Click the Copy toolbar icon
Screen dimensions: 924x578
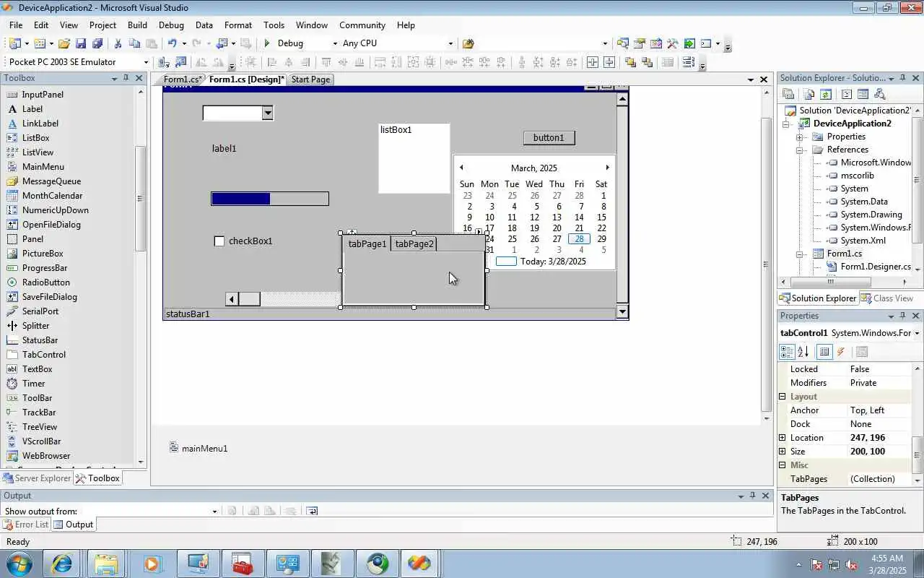[135, 43]
